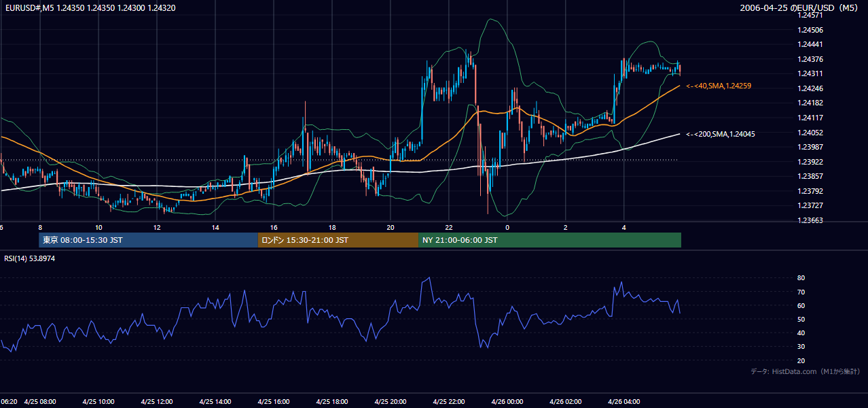Click the RSI(14) 53.8974 indicator label
The width and height of the screenshot is (868, 408).
(30, 258)
